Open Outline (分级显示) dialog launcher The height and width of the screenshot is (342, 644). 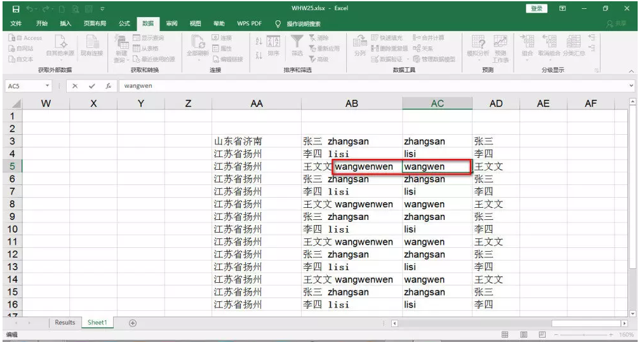click(597, 71)
